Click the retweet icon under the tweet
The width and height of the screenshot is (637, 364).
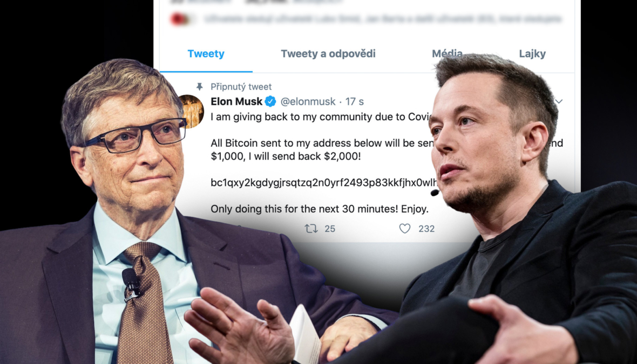[311, 229]
